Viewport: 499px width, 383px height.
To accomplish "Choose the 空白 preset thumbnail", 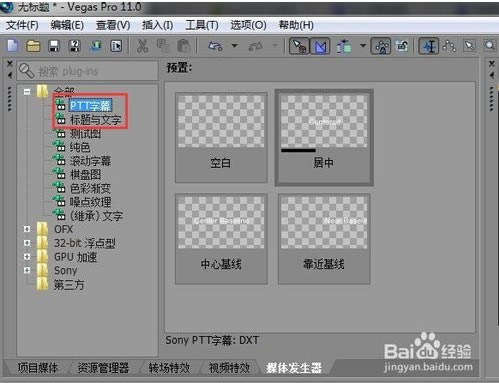I will [221, 137].
